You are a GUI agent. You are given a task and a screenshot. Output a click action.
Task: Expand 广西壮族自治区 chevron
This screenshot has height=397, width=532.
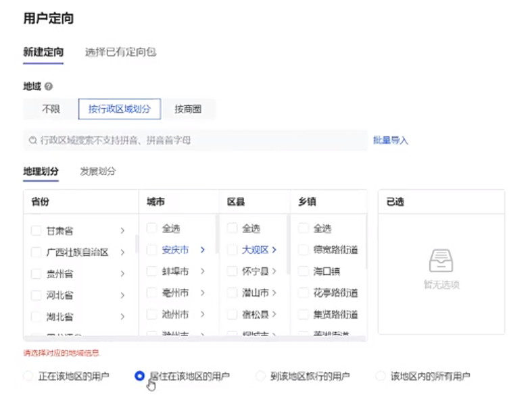click(122, 253)
